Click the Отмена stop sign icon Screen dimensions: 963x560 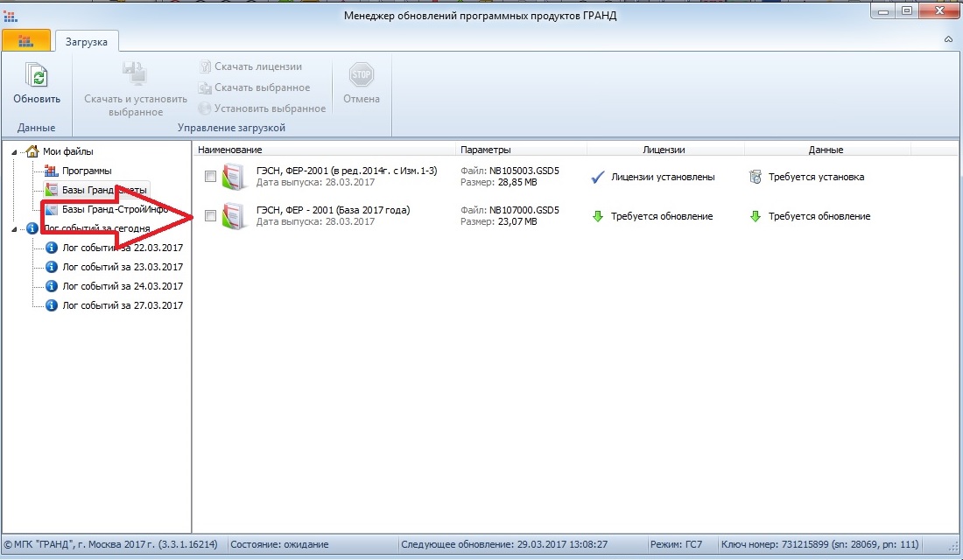pos(361,74)
